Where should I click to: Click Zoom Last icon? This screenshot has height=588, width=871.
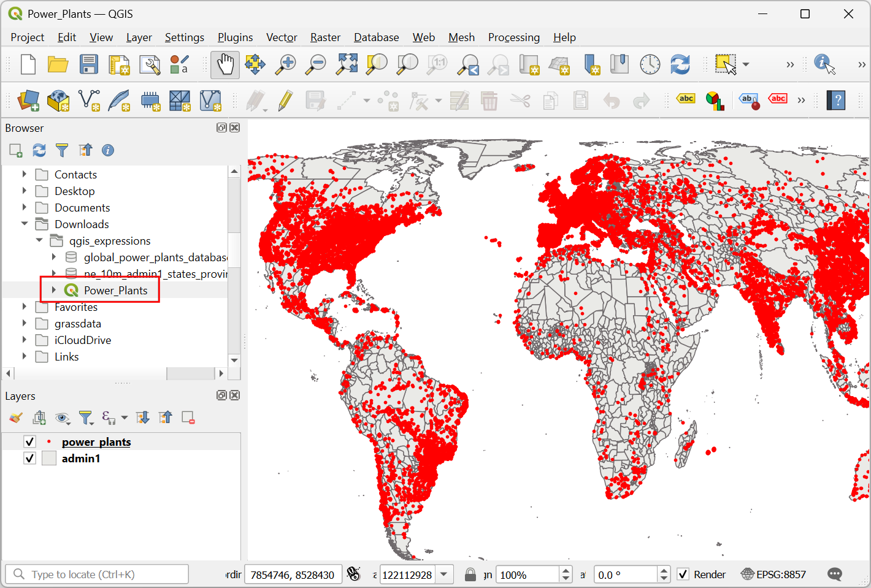[469, 64]
